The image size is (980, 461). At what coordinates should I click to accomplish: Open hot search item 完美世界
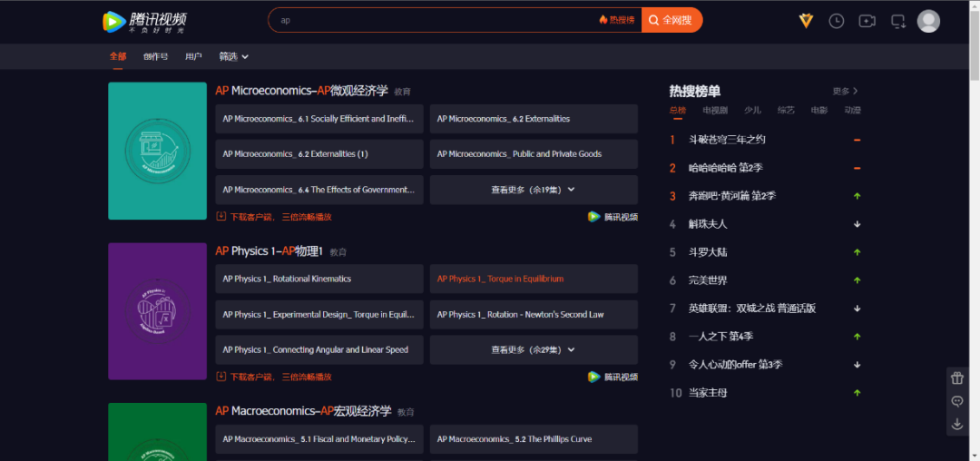pyautogui.click(x=708, y=280)
